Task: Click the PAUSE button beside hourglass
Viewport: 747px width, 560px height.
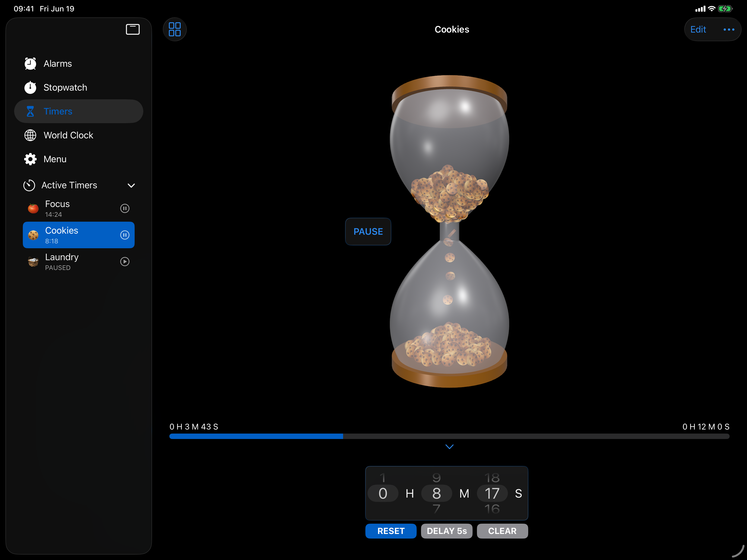Action: tap(368, 231)
